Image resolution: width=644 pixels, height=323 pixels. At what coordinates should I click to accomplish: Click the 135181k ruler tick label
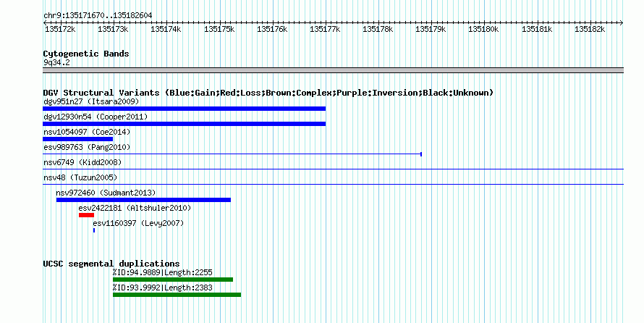(x=537, y=29)
